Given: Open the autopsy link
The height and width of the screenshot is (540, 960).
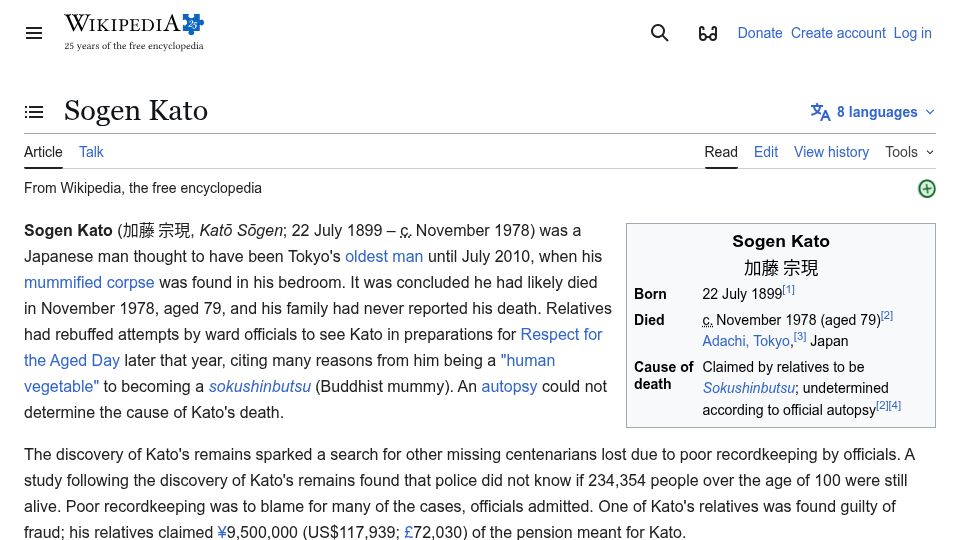Looking at the screenshot, I should (x=509, y=386).
